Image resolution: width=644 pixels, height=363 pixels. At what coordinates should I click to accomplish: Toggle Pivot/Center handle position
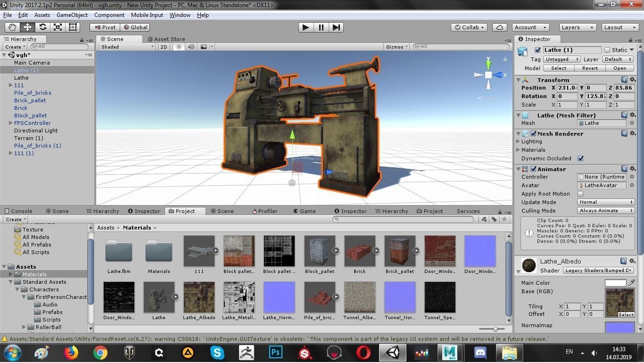point(105,27)
